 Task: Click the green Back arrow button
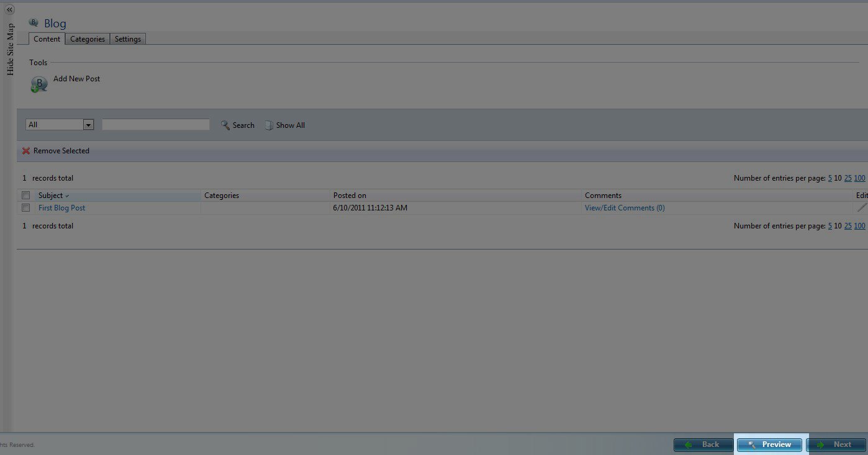[x=703, y=444]
